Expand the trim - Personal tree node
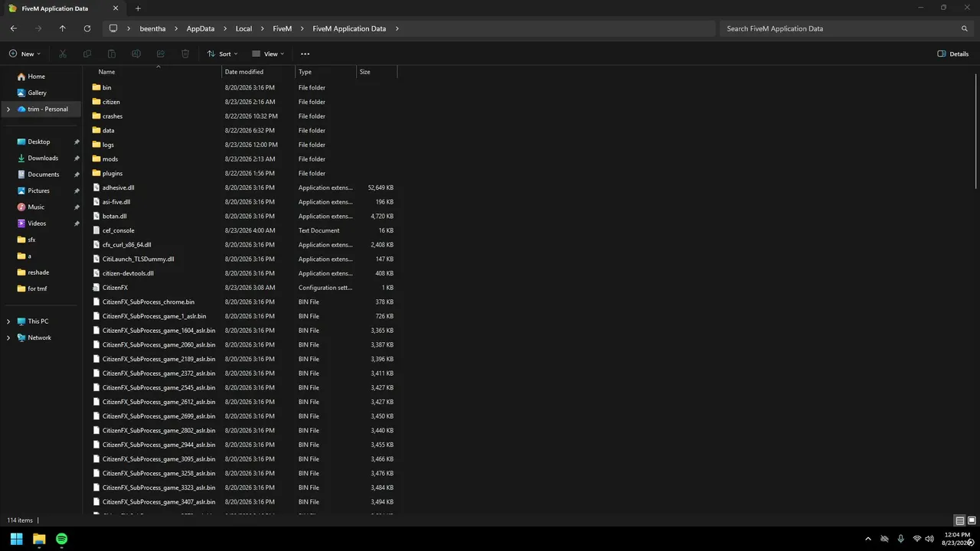This screenshot has width=980, height=551. tap(8, 109)
